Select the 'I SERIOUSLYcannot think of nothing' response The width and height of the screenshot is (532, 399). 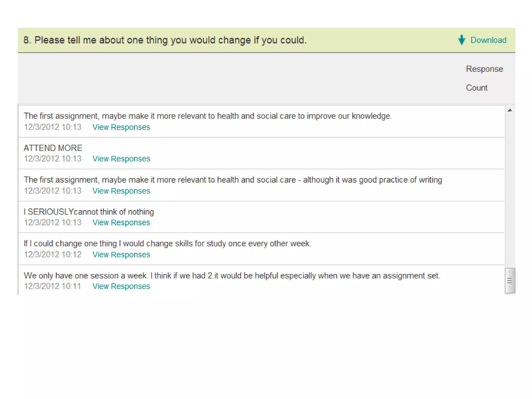pos(89,212)
